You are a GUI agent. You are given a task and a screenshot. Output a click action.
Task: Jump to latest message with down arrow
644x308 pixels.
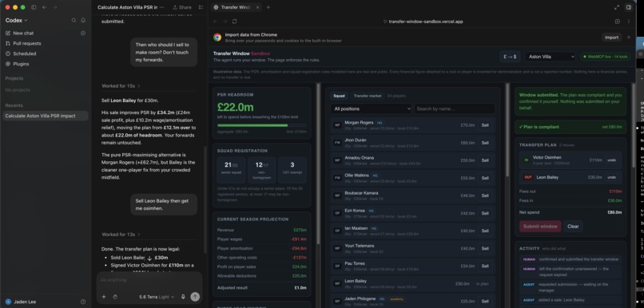tap(149, 259)
